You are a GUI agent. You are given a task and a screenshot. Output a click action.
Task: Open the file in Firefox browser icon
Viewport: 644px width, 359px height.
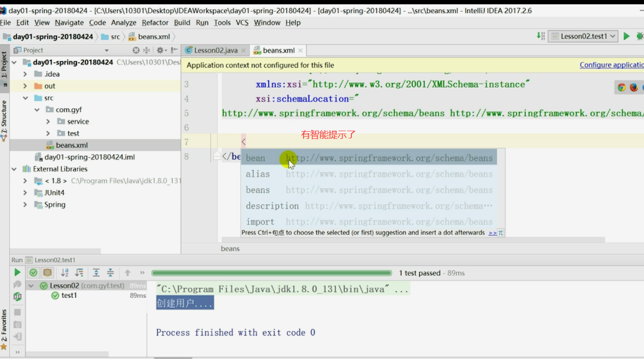(x=634, y=87)
